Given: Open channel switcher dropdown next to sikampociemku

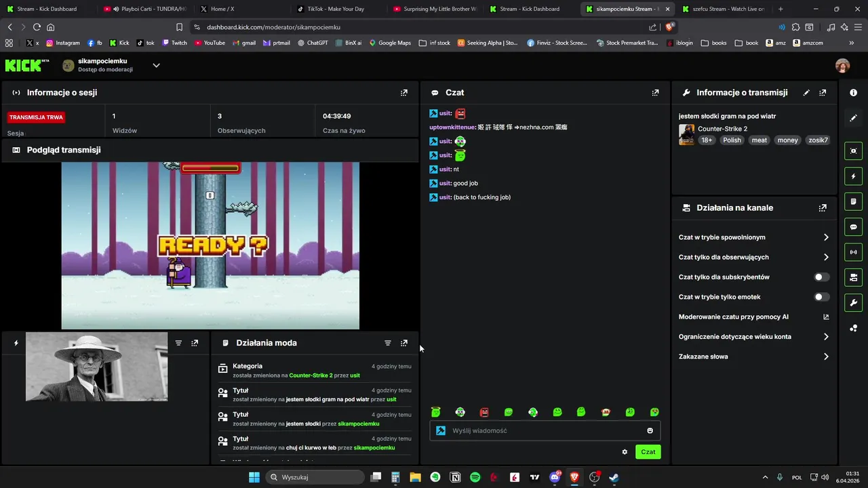Looking at the screenshot, I should 156,66.
